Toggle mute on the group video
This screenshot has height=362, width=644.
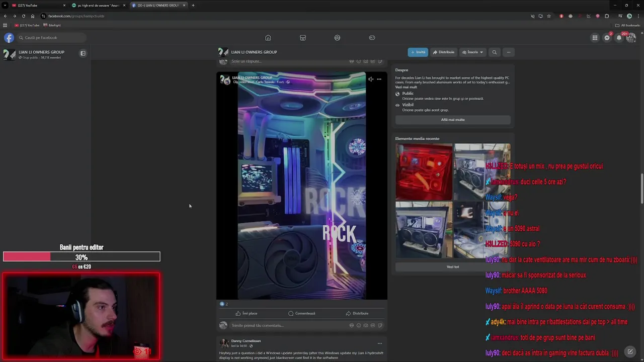(371, 79)
